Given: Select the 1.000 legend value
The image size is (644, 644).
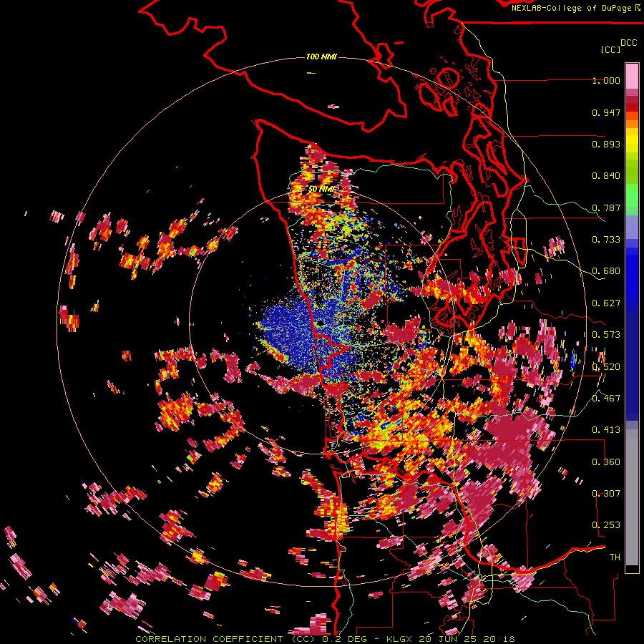Looking at the screenshot, I should point(606,80).
